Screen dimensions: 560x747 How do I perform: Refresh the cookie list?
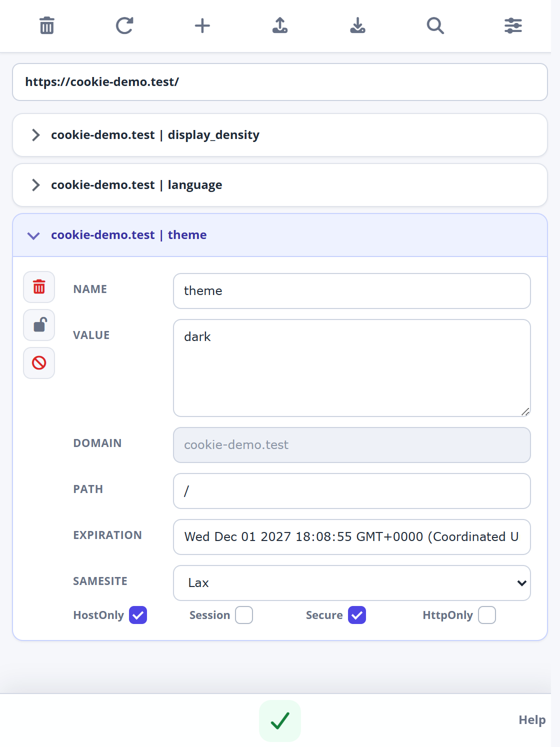pos(124,25)
